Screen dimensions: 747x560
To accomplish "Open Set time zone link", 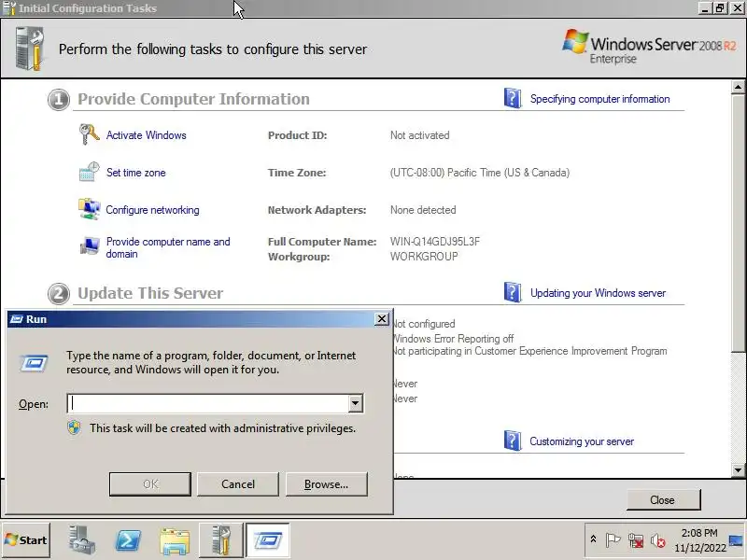I will [x=135, y=173].
